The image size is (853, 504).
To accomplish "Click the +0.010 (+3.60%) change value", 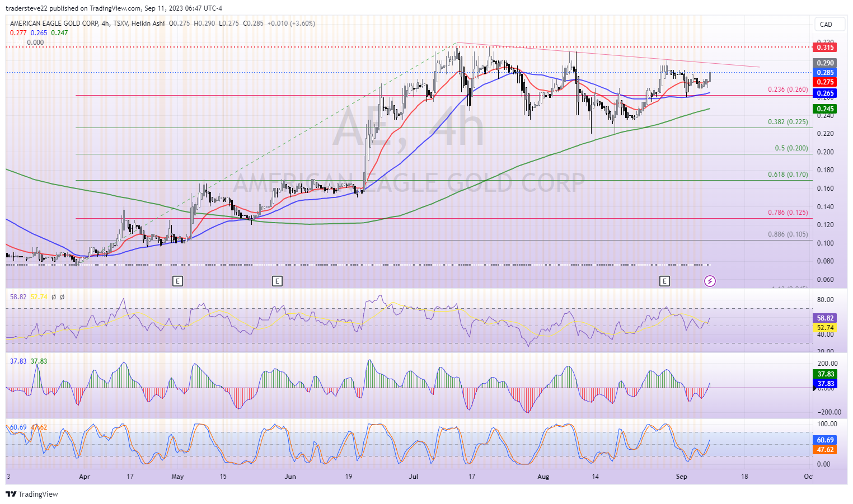I will tap(291, 23).
